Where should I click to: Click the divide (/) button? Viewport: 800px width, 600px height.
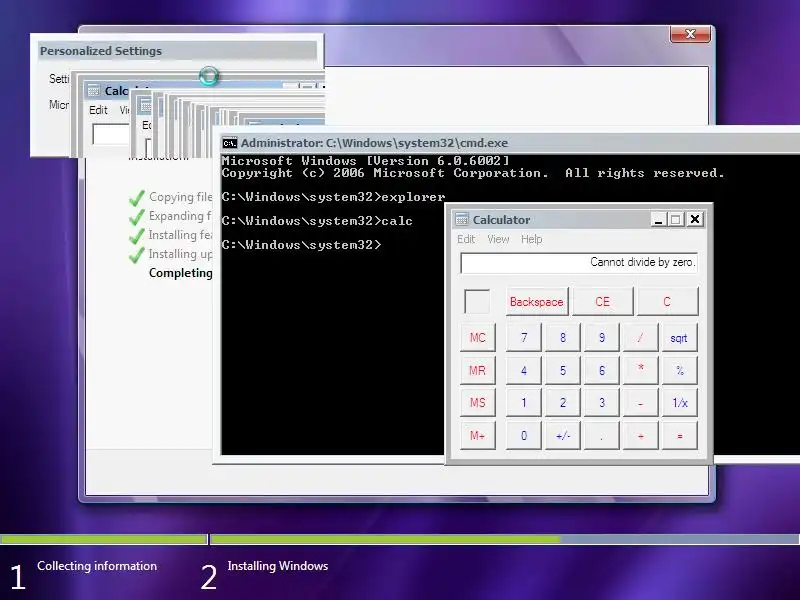coord(641,337)
